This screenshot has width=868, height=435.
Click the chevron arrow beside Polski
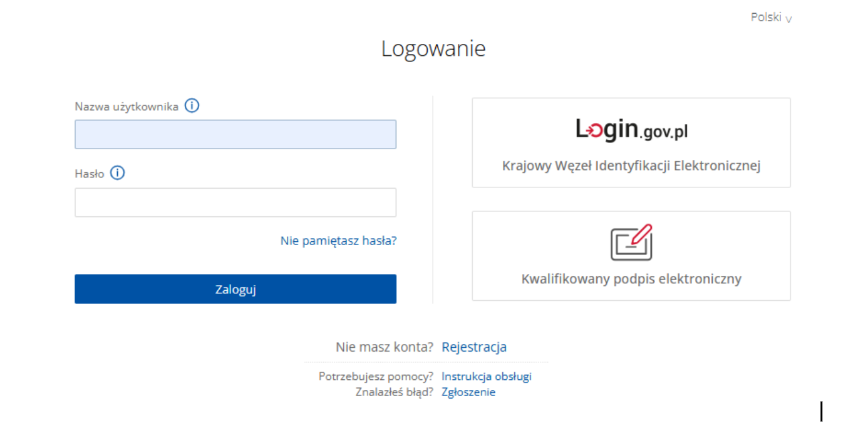(788, 19)
